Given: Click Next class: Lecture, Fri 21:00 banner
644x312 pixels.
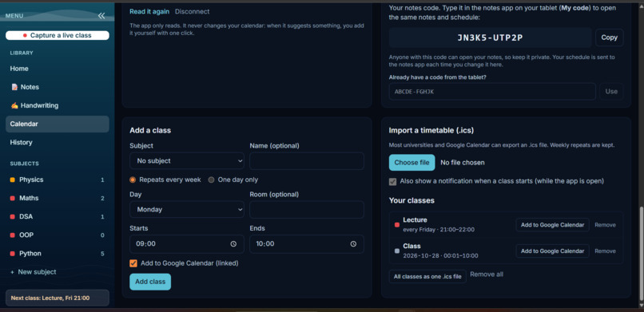Looking at the screenshot, I should (58, 298).
